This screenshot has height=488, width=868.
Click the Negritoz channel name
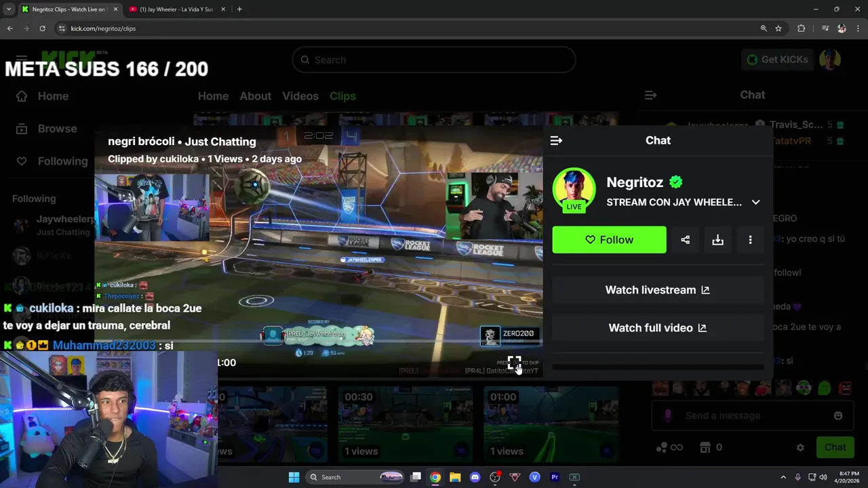[x=635, y=182]
